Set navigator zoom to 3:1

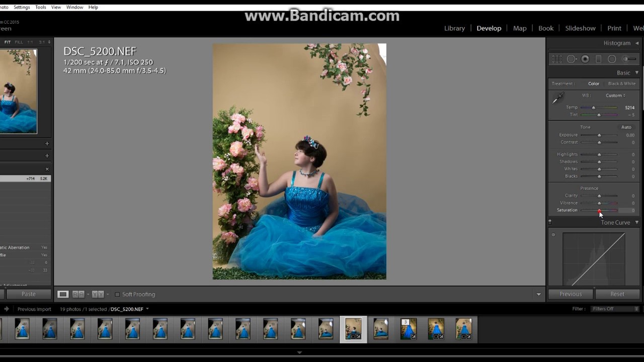[42, 42]
